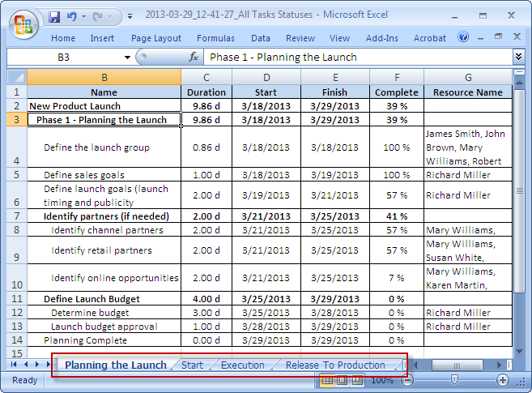This screenshot has width=532, height=393.
Task: Click the Save icon in quick access toolbar
Action: click(x=54, y=15)
